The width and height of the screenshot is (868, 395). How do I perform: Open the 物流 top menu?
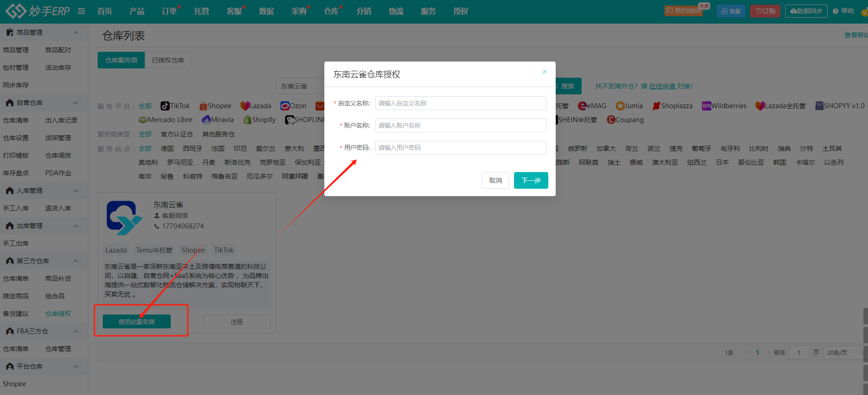pos(396,11)
